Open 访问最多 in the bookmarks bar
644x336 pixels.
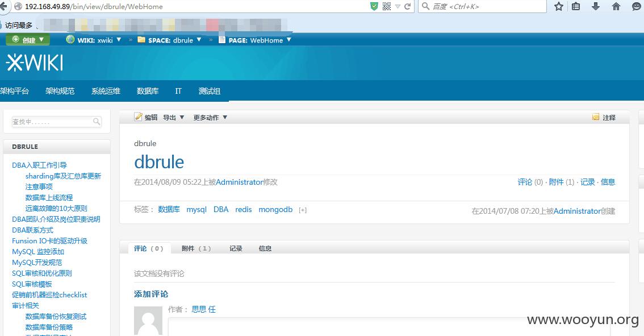[x=19, y=25]
